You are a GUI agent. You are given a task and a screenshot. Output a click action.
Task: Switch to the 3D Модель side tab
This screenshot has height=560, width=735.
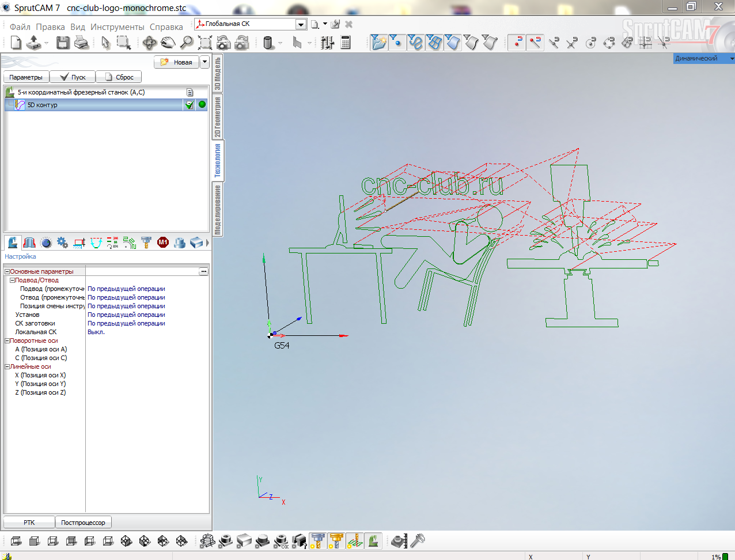(218, 73)
